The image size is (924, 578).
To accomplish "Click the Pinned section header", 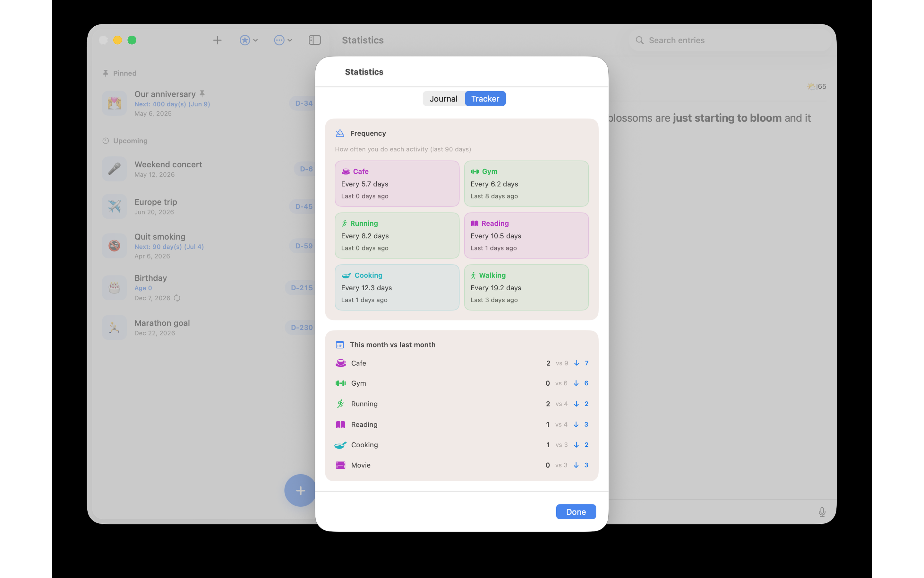I will click(x=119, y=73).
